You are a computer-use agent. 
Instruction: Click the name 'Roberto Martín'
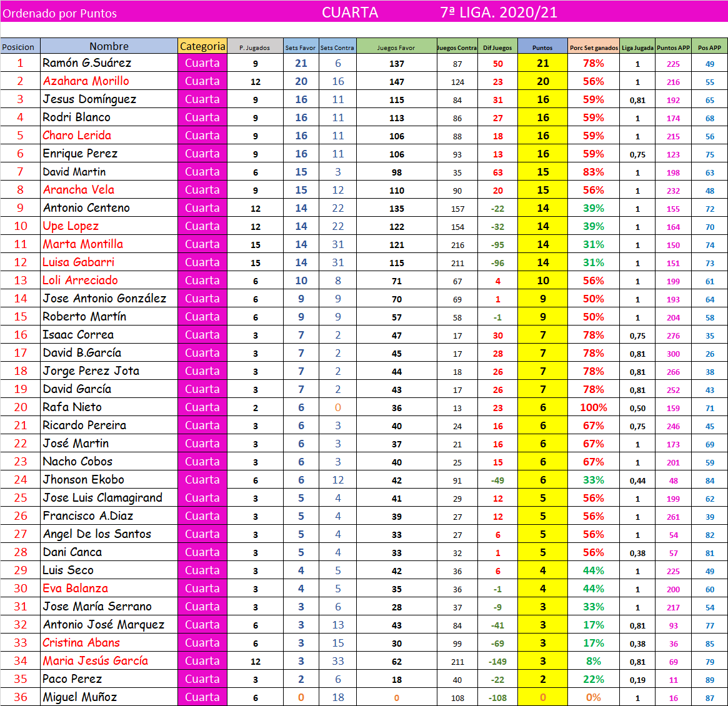84,316
